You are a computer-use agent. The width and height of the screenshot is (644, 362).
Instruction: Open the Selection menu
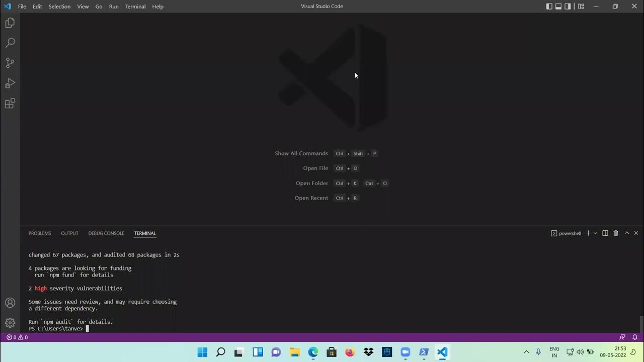[59, 7]
